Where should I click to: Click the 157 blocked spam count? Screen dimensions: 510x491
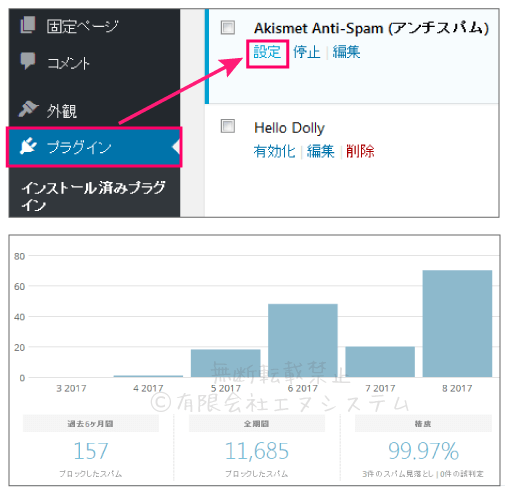pyautogui.click(x=91, y=451)
